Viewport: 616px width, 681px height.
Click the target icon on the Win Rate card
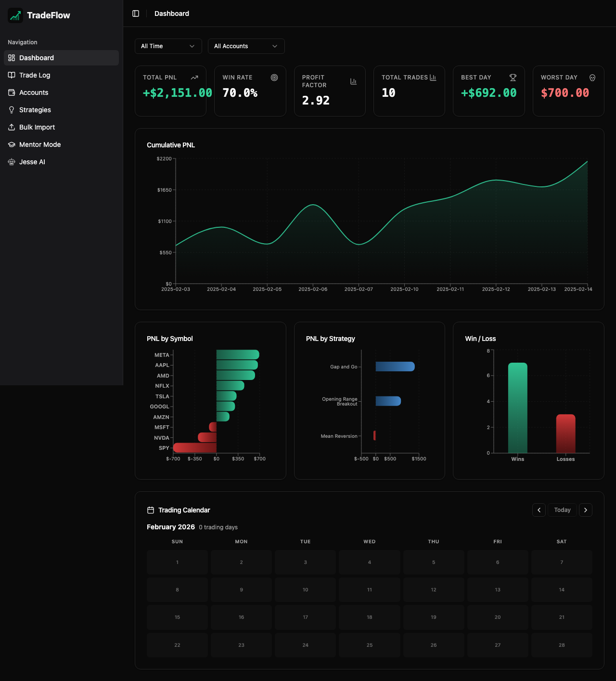click(x=274, y=77)
